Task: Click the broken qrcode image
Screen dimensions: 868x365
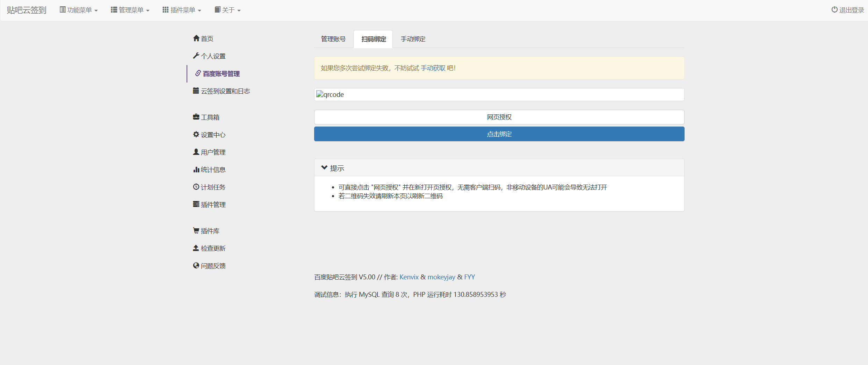Action: [x=330, y=94]
